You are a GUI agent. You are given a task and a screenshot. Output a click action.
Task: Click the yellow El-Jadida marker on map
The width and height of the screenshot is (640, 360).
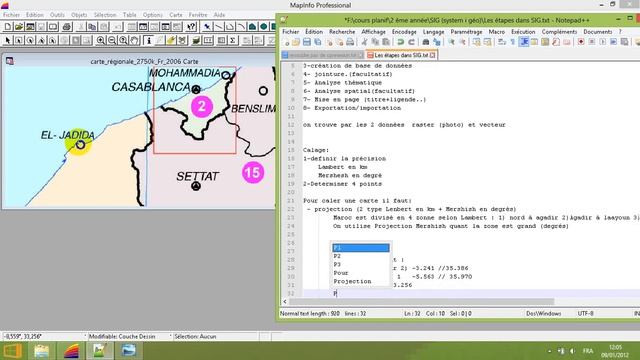click(79, 142)
